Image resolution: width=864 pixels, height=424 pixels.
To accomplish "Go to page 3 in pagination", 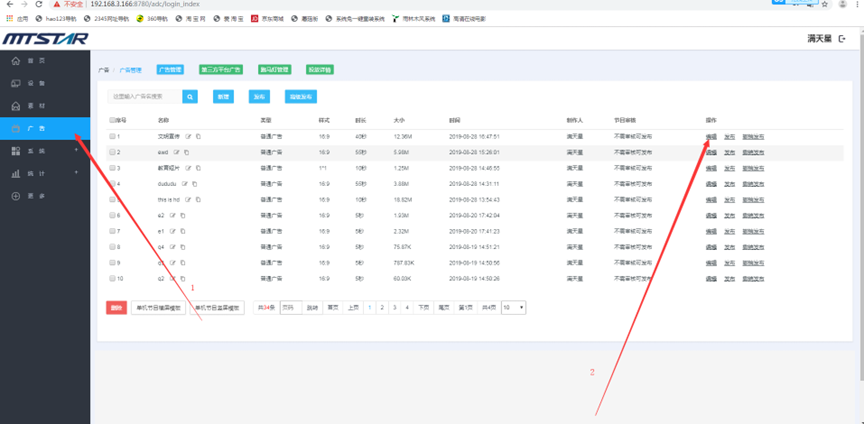I will point(394,308).
